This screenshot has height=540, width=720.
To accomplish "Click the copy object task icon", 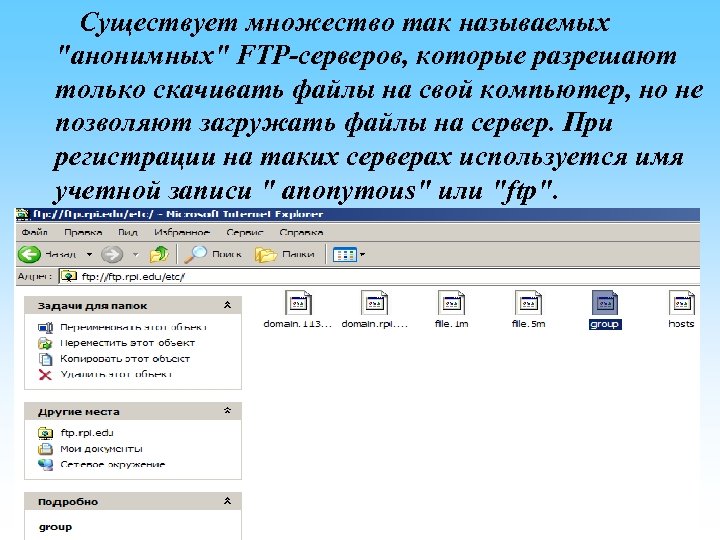I will point(45,359).
